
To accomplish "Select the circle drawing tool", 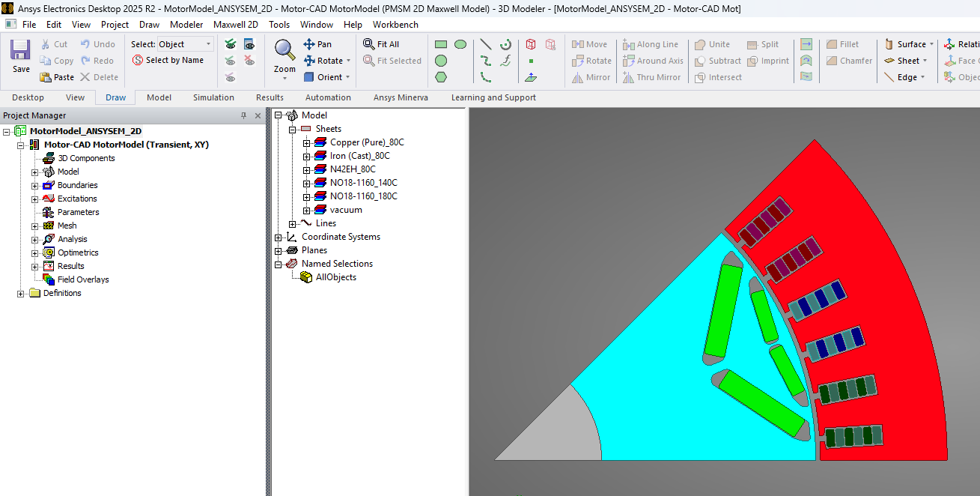I will click(441, 61).
